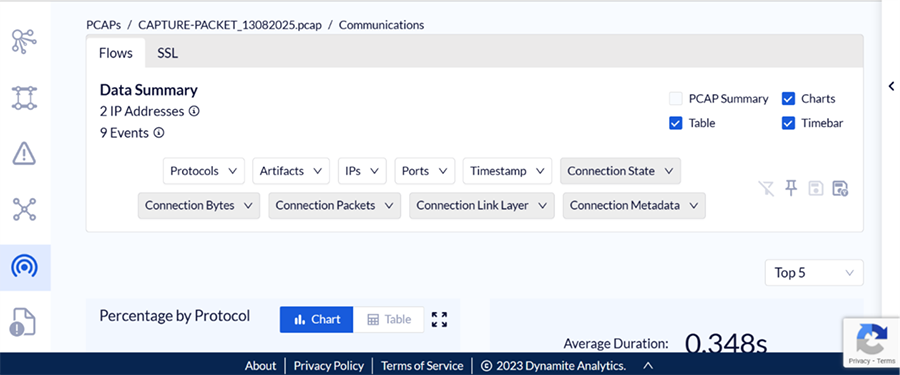Click the save filter as icon
This screenshot has width=900, height=375.
840,188
